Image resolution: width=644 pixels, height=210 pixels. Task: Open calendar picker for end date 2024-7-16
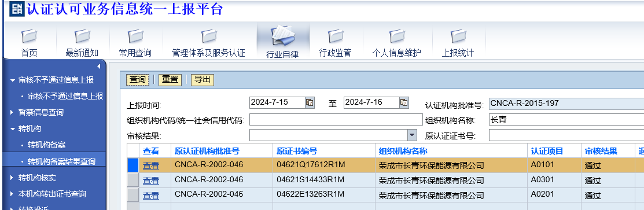pos(404,103)
